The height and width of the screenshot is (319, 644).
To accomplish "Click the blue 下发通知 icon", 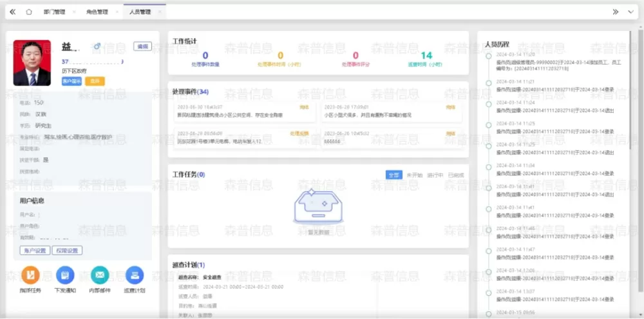I will click(65, 275).
